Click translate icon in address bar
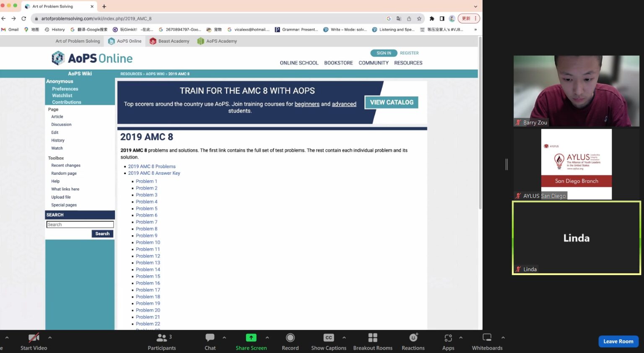 (399, 18)
